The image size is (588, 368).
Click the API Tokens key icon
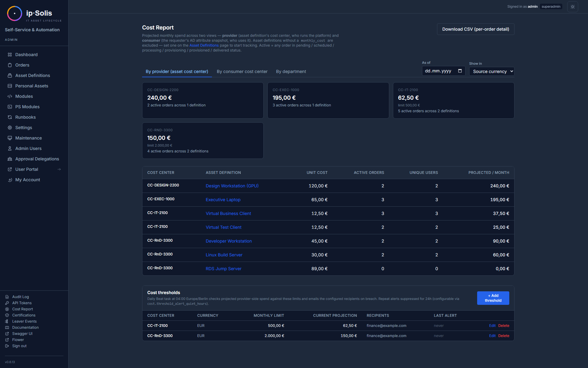pyautogui.click(x=7, y=303)
